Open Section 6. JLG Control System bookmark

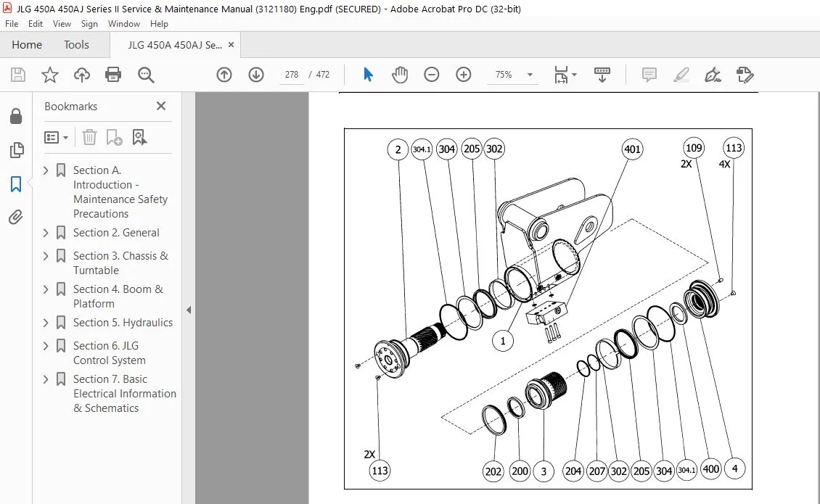(x=110, y=353)
